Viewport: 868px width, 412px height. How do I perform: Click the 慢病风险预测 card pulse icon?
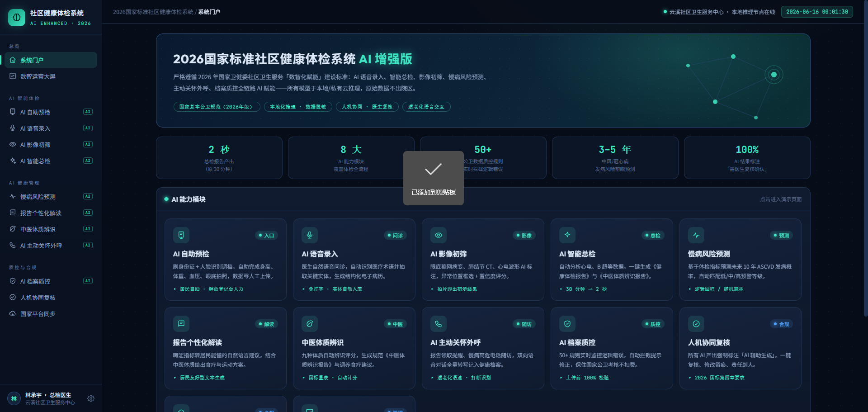696,235
